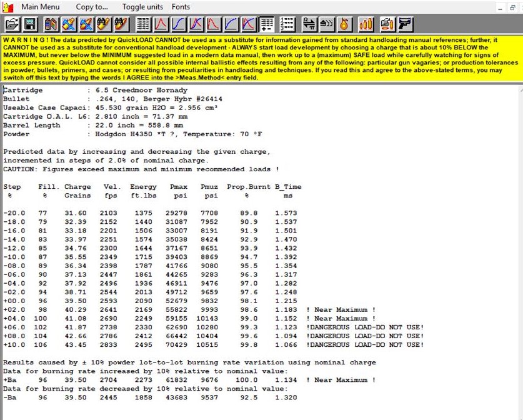Open the Main Menu
This screenshot has width=523, height=420.
click(41, 7)
